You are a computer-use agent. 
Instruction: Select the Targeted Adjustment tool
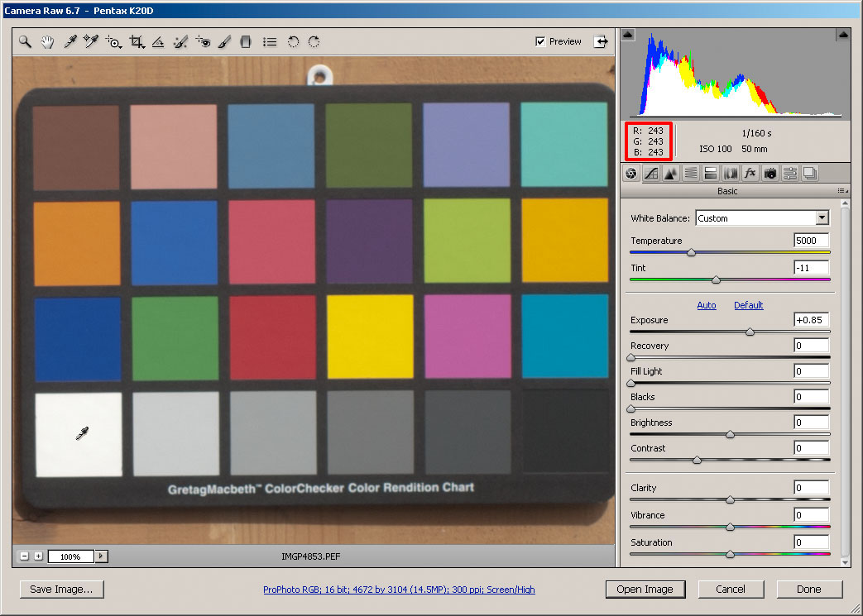113,42
